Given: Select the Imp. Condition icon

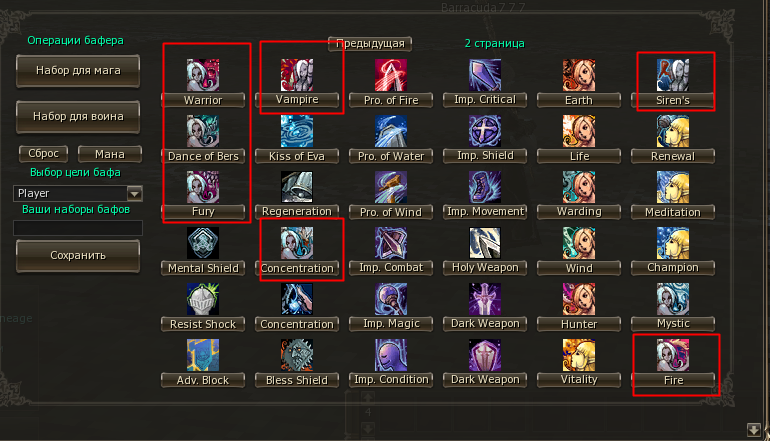Looking at the screenshot, I should click(391, 355).
